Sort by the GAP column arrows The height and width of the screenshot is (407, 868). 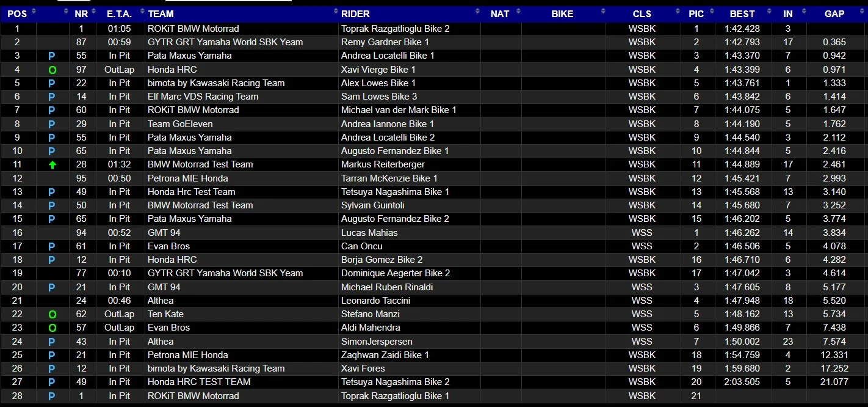(x=863, y=12)
